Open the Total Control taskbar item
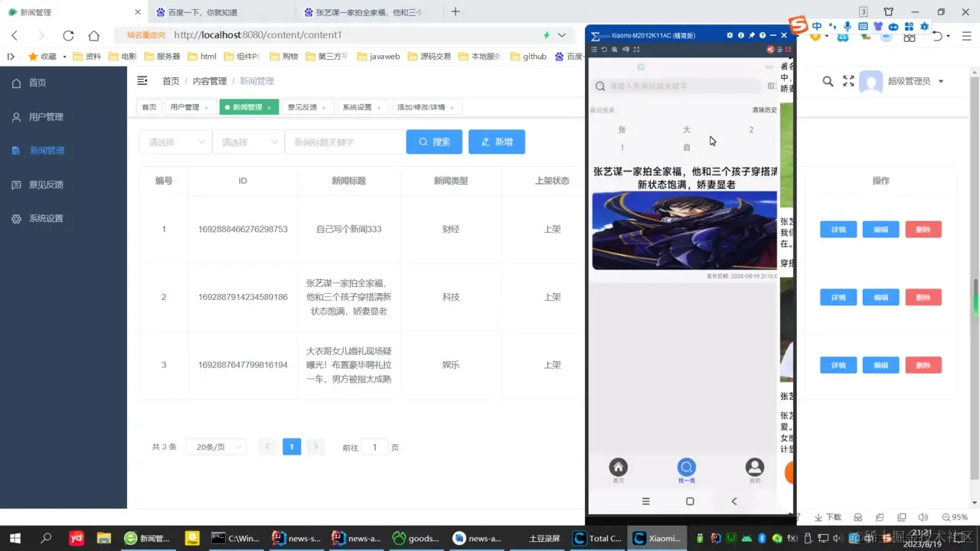This screenshot has width=980, height=551. point(598,538)
